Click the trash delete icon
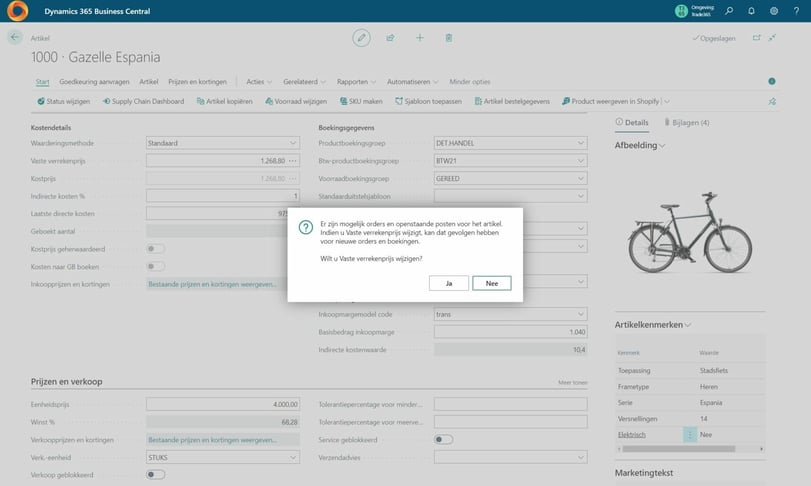This screenshot has width=811, height=486. pyautogui.click(x=448, y=38)
